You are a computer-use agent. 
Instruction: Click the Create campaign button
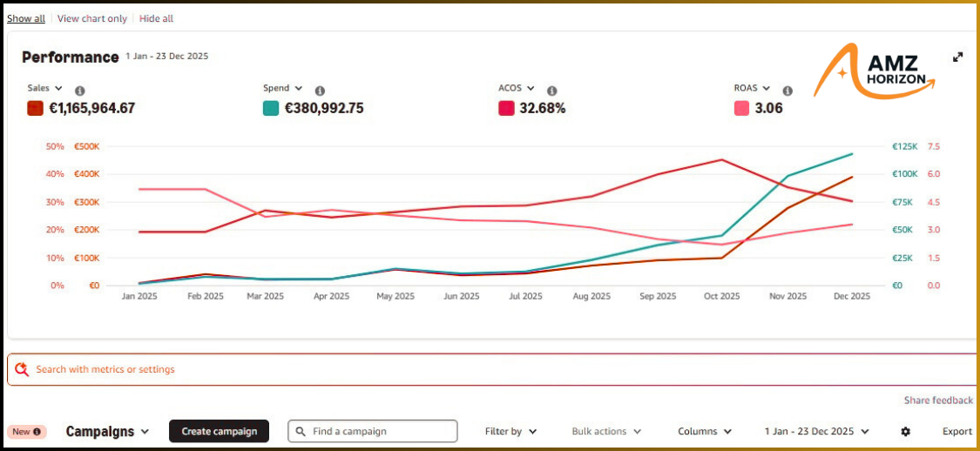[x=219, y=432]
